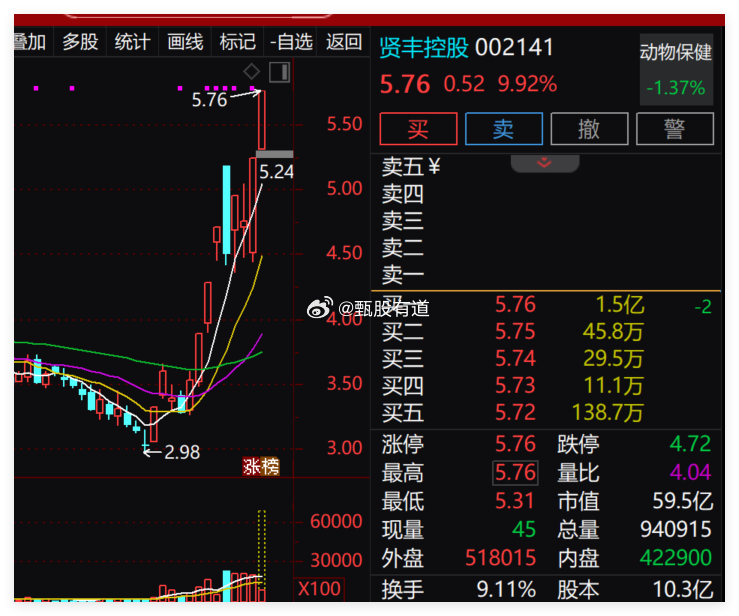Image resolution: width=739 pixels, height=616 pixels.
Task: Click 涨停 limit-up price 5.76
Action: [x=515, y=444]
